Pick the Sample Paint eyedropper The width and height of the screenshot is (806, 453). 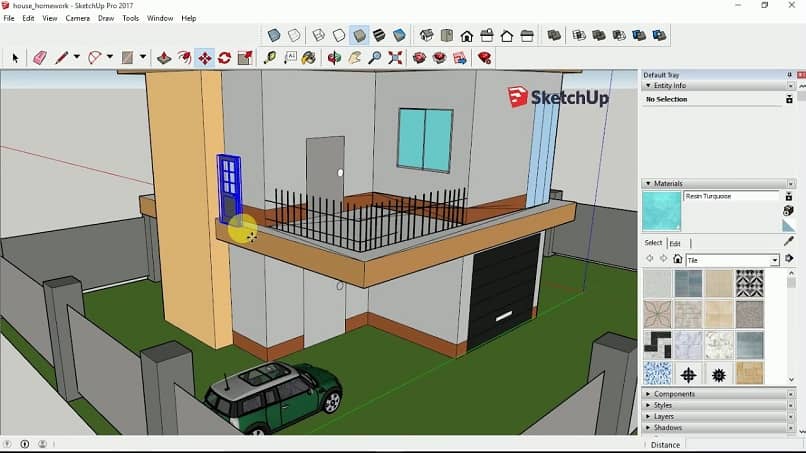(x=789, y=241)
